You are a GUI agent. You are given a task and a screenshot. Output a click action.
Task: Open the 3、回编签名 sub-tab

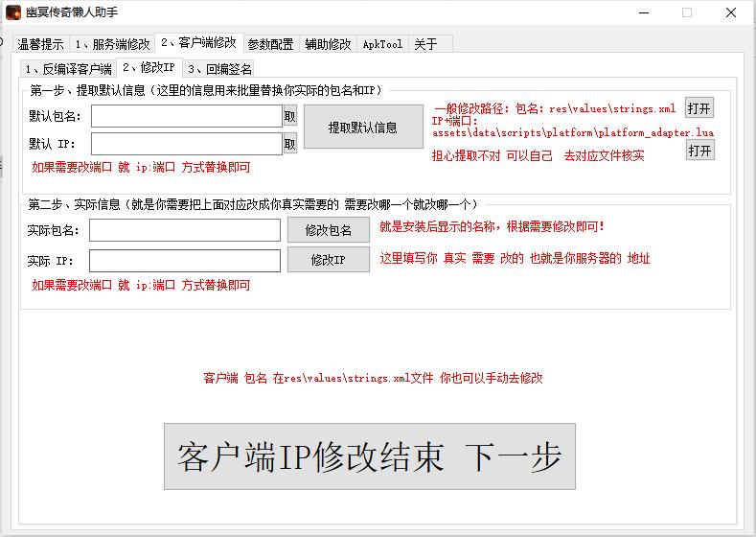click(x=220, y=69)
